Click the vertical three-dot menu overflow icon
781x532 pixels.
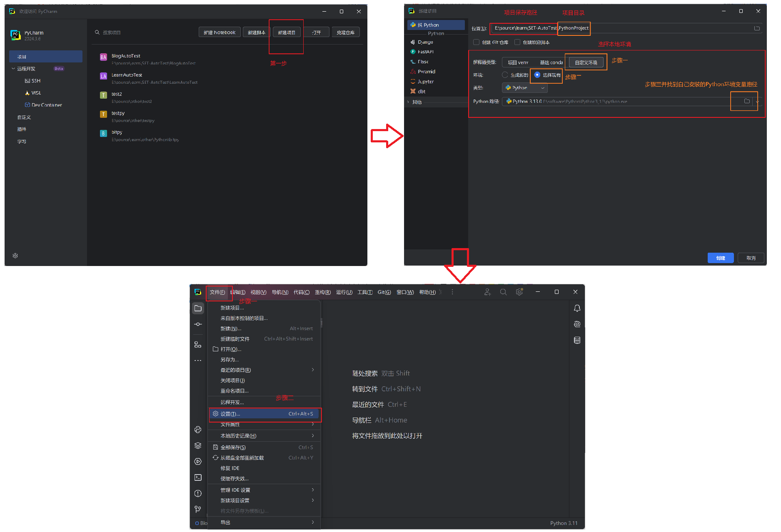tap(452, 292)
